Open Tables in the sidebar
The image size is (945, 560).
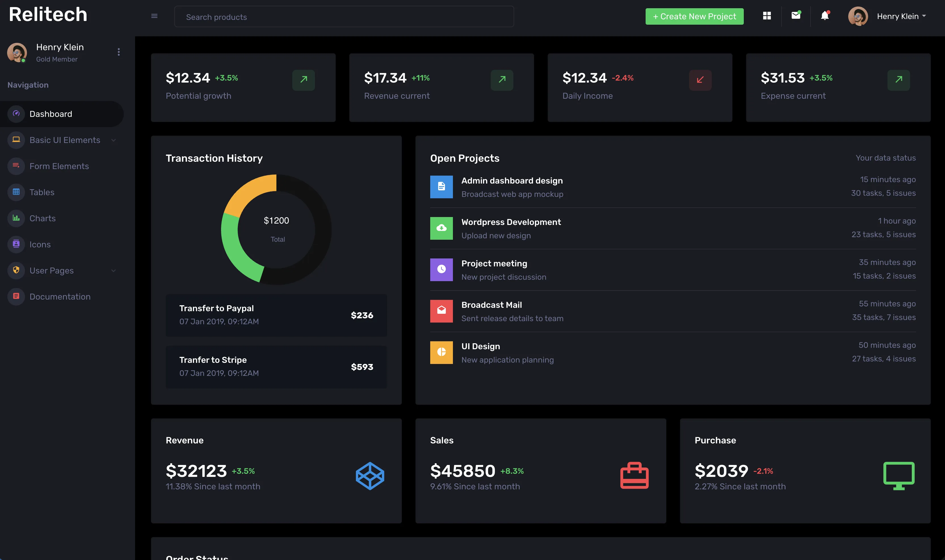(62, 192)
